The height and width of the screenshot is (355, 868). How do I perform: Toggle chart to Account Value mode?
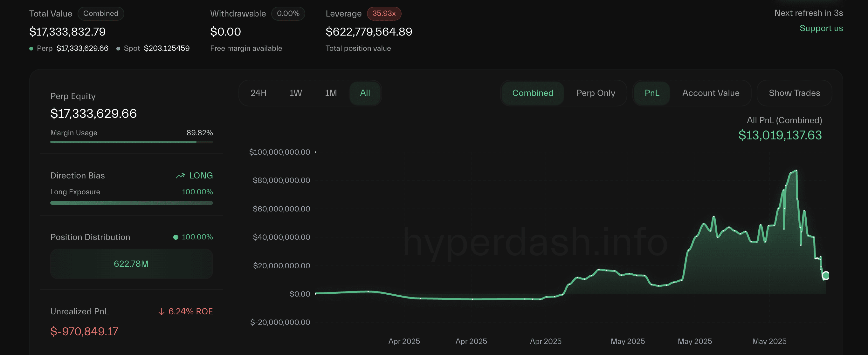(x=710, y=93)
